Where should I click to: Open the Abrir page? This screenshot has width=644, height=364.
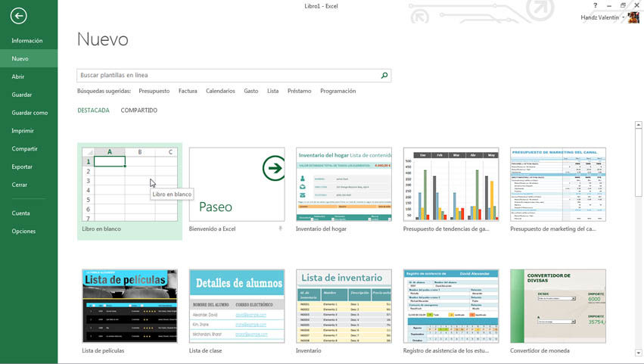pos(17,77)
